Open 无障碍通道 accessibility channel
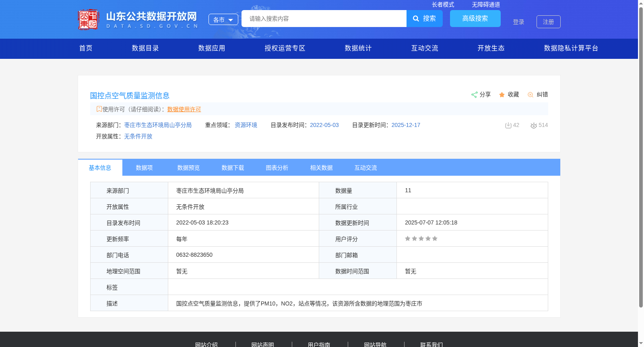The width and height of the screenshot is (644, 347). tap(486, 4)
